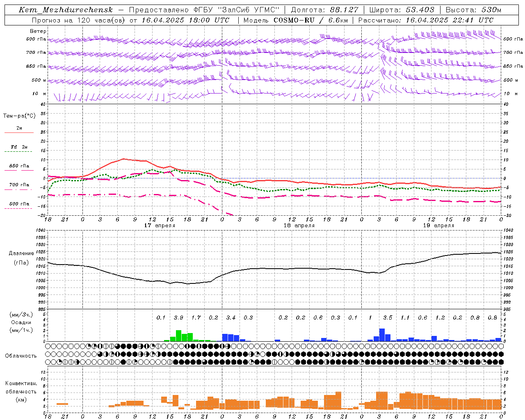Click the Высота: 530м header field
The height and width of the screenshot is (420, 525).
click(473, 10)
